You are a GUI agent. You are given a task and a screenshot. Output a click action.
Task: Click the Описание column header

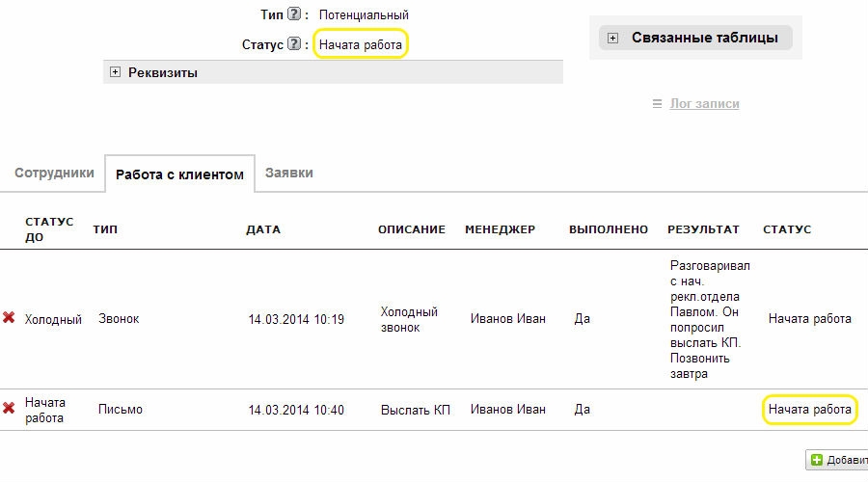[412, 229]
